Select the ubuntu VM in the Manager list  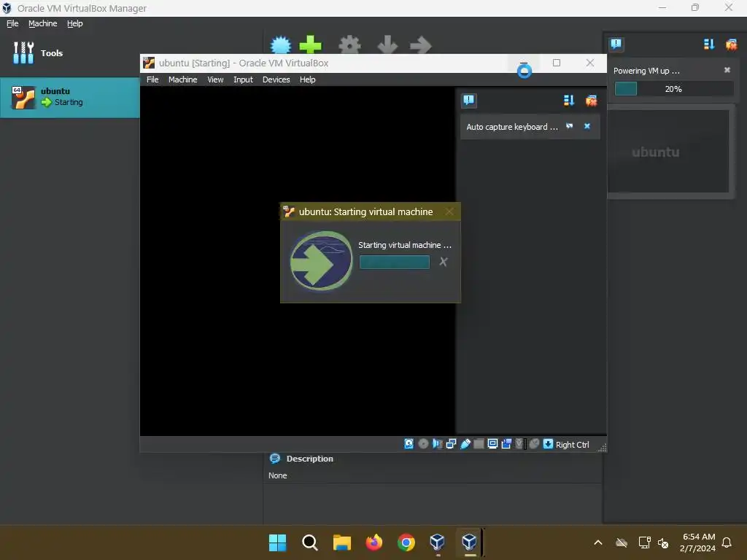point(69,97)
